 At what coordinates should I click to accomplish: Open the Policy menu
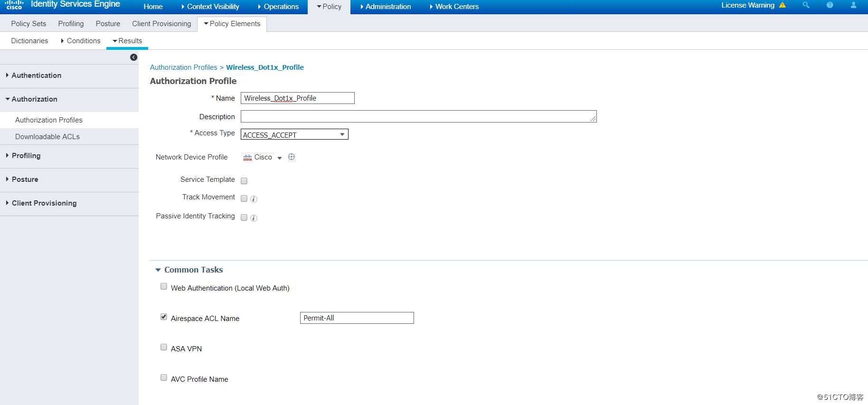[x=329, y=7]
